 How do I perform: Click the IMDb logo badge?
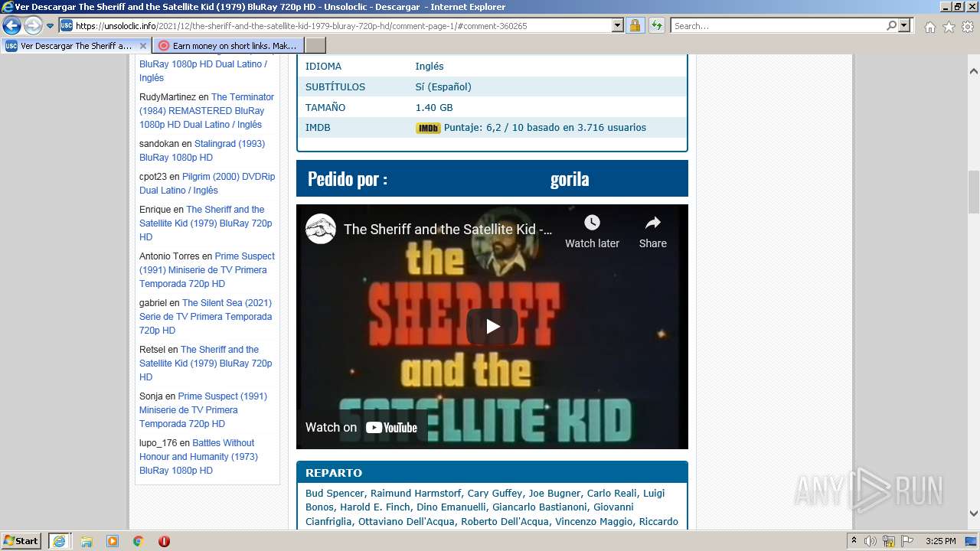tap(428, 129)
